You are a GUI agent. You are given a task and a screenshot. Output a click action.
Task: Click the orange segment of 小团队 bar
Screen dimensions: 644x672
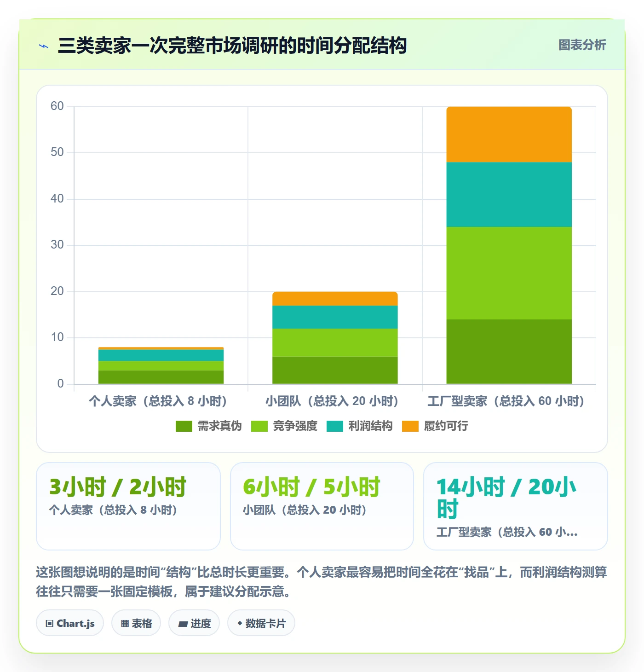click(335, 299)
